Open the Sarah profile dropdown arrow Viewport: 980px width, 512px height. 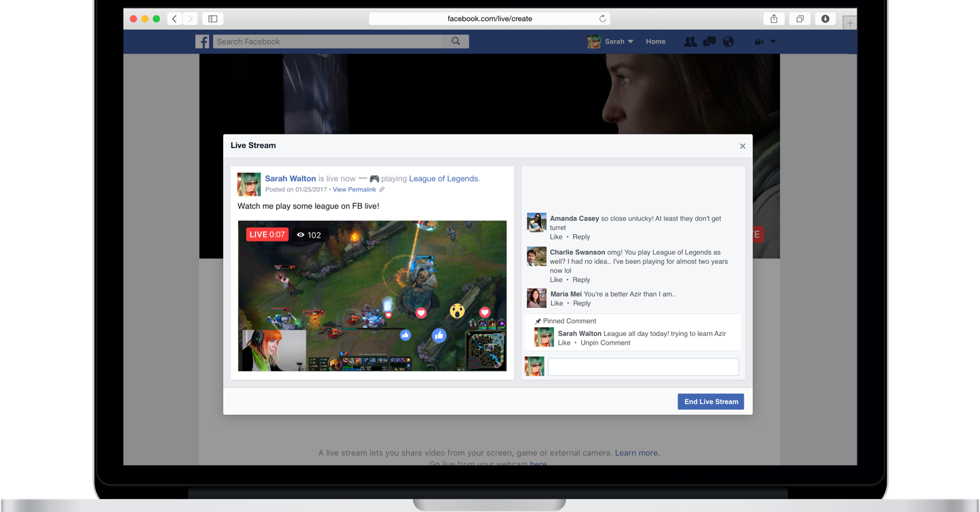click(630, 41)
